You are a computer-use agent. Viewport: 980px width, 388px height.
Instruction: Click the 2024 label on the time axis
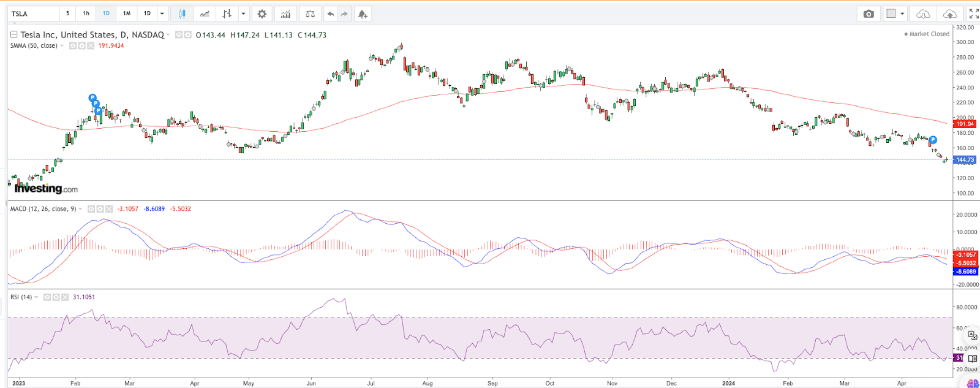(x=728, y=383)
